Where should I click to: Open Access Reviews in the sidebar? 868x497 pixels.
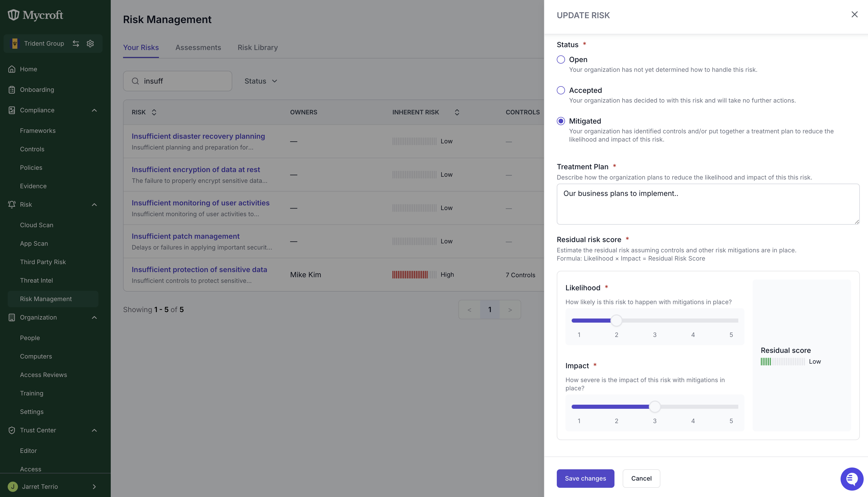(x=43, y=374)
